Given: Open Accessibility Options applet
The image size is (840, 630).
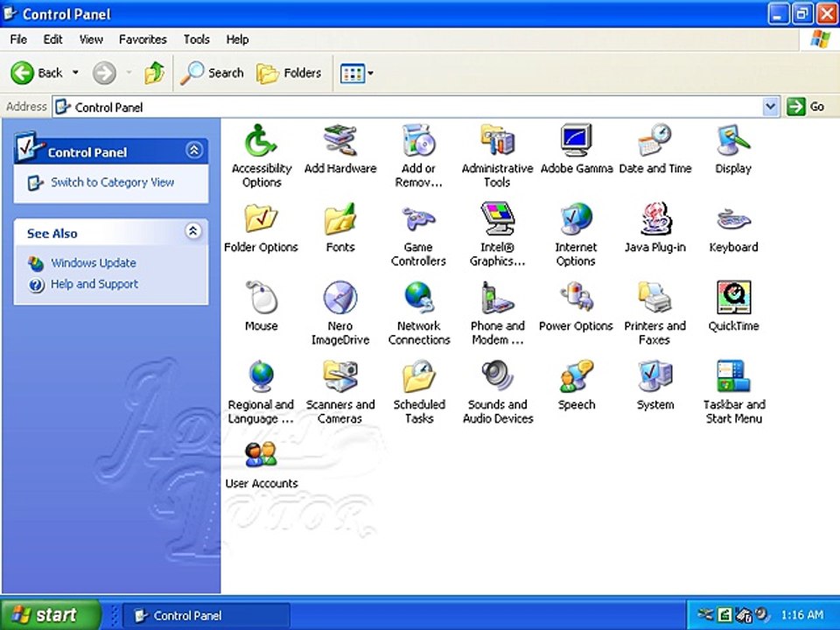Looking at the screenshot, I should 261,142.
